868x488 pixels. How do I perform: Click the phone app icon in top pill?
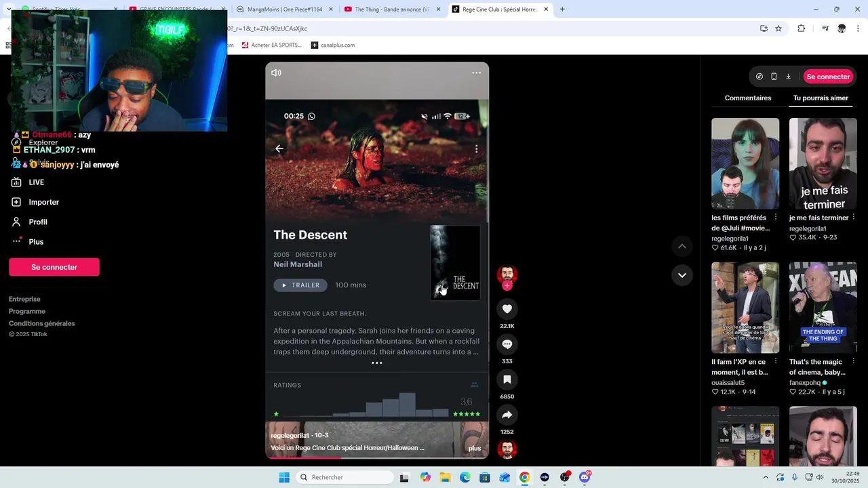coord(774,77)
